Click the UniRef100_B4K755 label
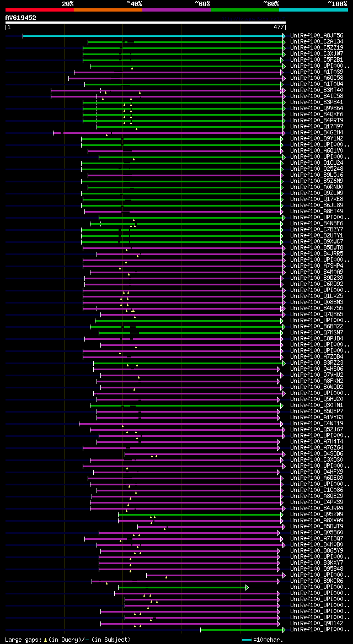 [x=317, y=309]
